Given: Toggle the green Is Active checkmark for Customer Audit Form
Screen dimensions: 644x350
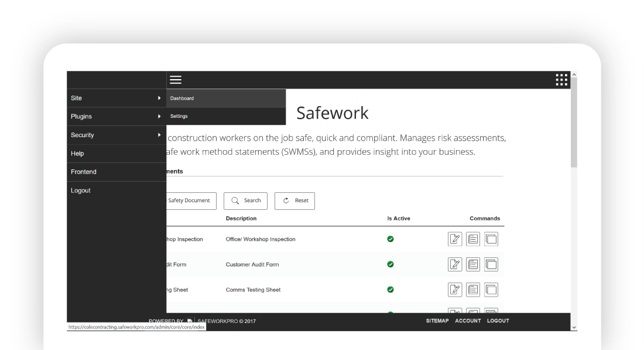Looking at the screenshot, I should pos(390,264).
